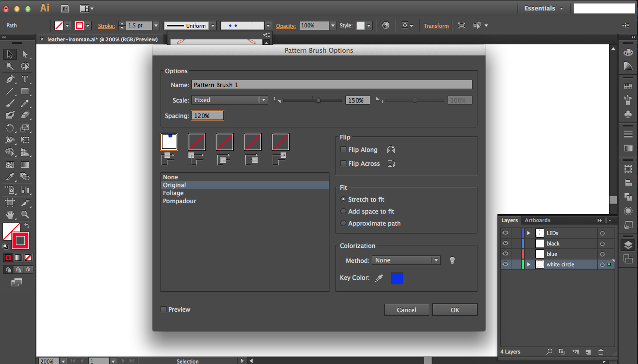
Task: Select the Rectangle tool
Action: click(x=25, y=91)
